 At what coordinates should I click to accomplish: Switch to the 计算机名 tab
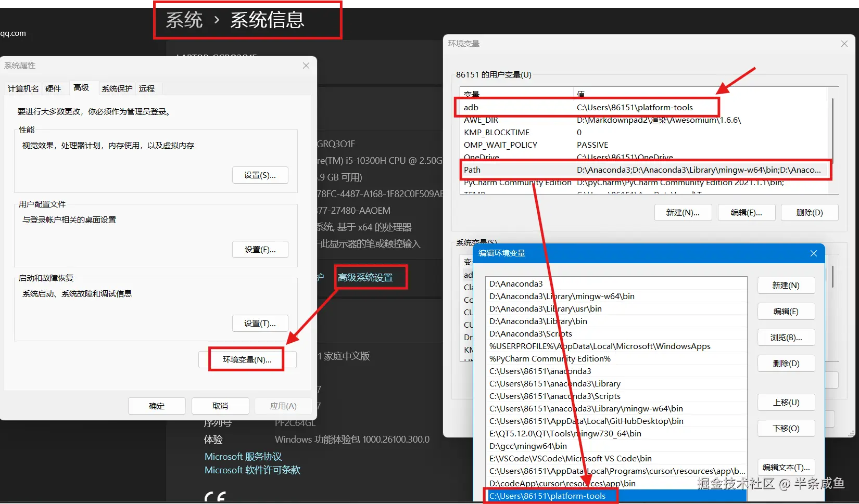(23, 88)
